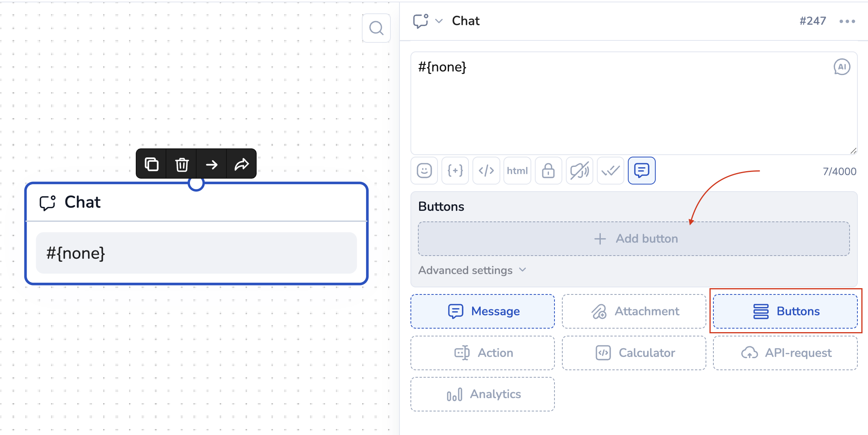Open the three-dot more options menu
This screenshot has height=435, width=868.
[x=847, y=21]
